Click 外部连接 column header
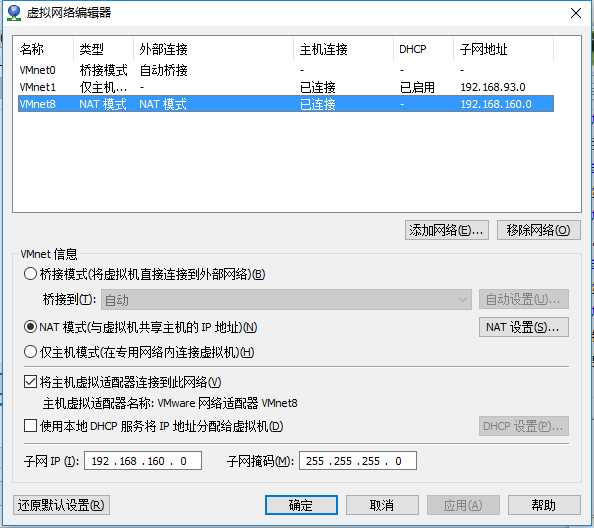 point(213,49)
